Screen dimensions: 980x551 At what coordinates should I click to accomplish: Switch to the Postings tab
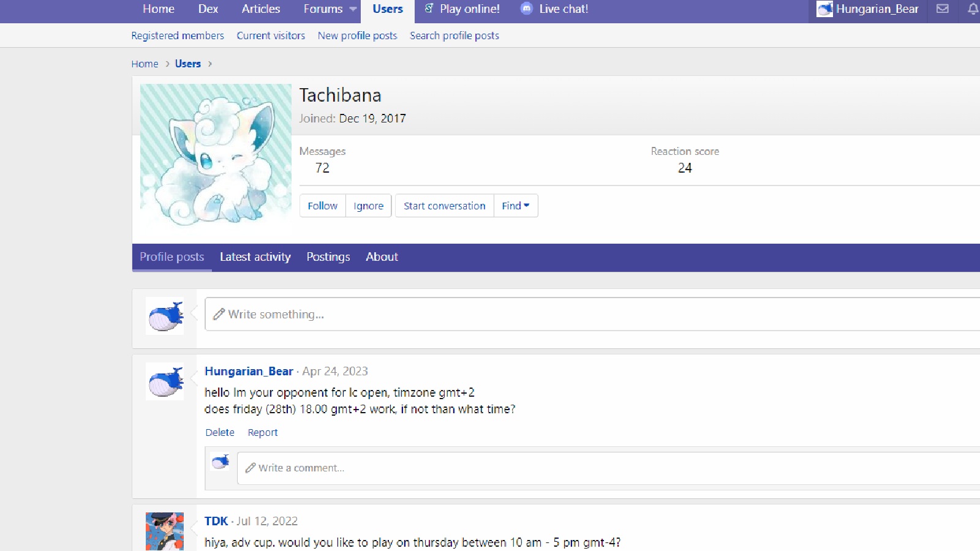(x=328, y=257)
